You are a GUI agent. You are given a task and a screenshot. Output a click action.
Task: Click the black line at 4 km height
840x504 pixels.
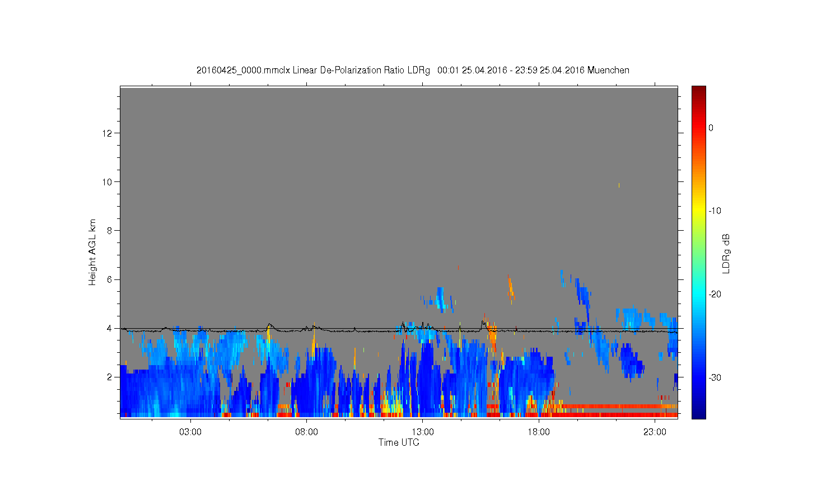tap(399, 329)
